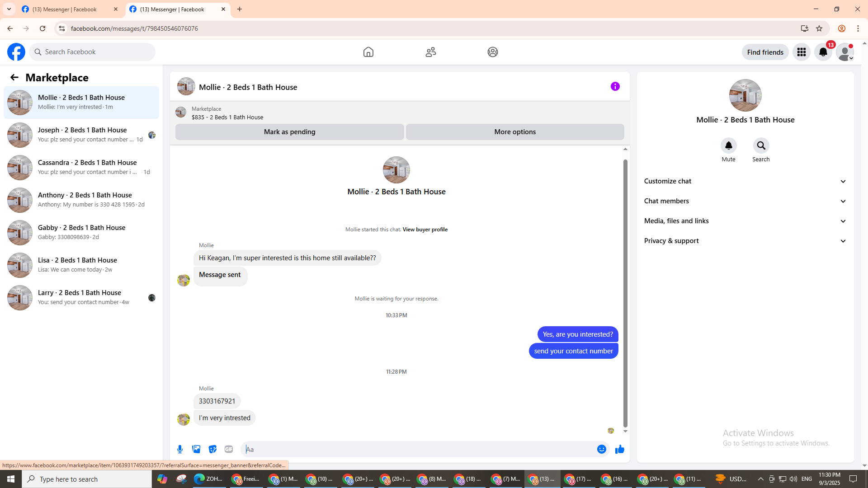Reload the page
The image size is (868, 488).
click(42, 28)
